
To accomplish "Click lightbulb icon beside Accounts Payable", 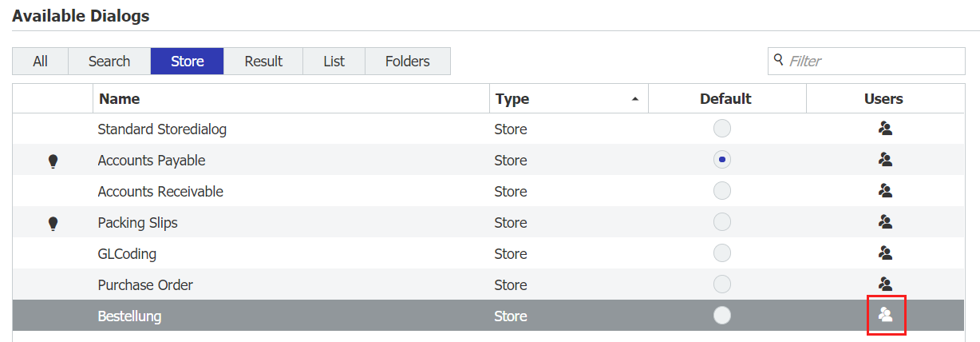I will [x=53, y=161].
